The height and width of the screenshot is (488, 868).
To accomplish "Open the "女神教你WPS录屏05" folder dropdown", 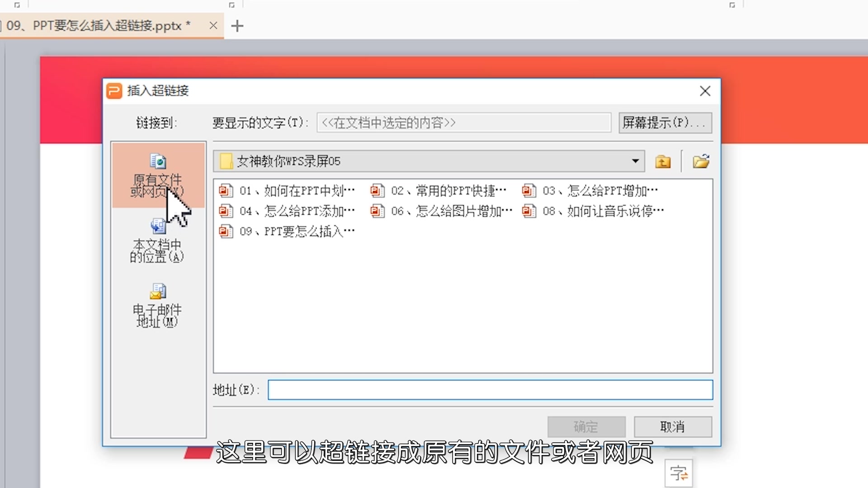I will [x=635, y=161].
